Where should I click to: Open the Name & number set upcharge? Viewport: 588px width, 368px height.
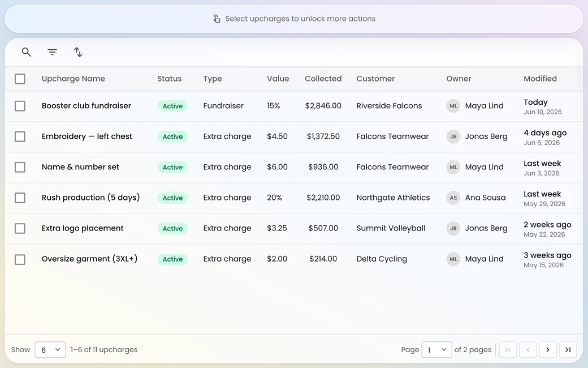click(80, 167)
